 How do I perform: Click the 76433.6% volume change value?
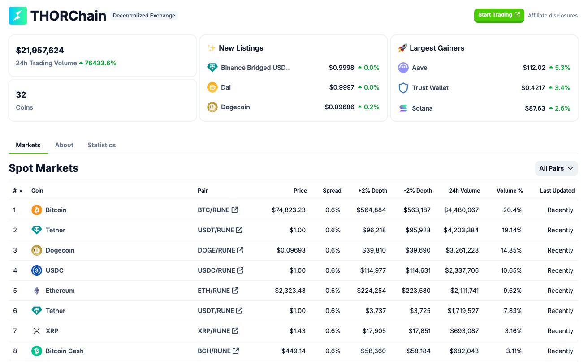pos(100,63)
